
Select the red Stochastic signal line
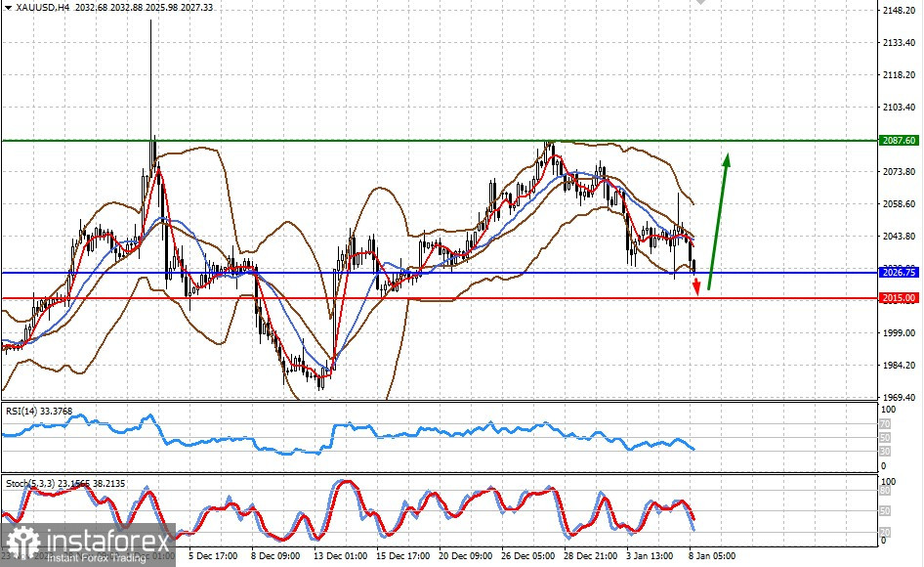348,509
